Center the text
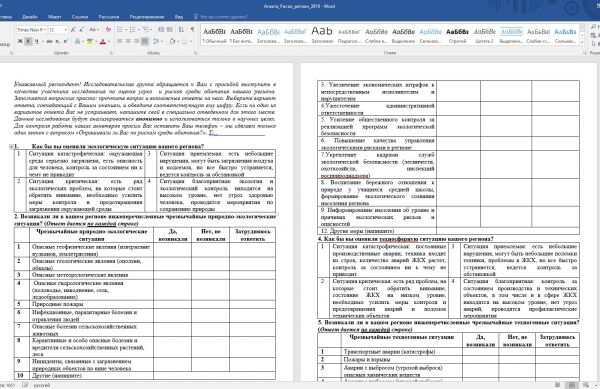This screenshot has height=389, width=600. tap(128, 41)
